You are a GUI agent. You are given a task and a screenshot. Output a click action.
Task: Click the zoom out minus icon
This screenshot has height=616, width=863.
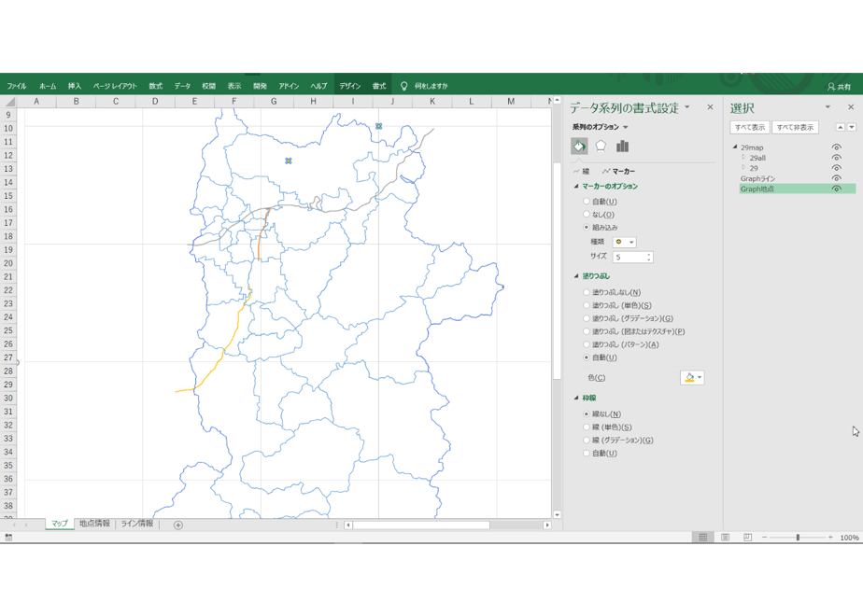click(765, 538)
